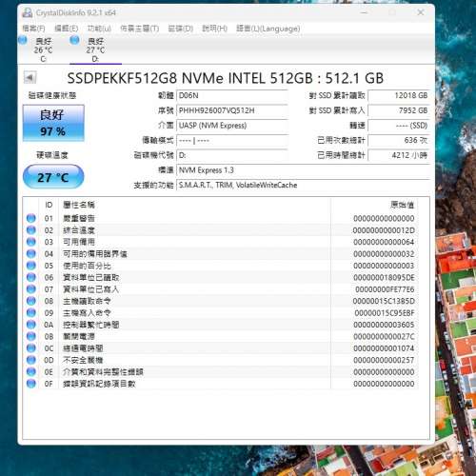Select the 嚴重警告 attribute row name
The image size is (476, 476).
(79, 218)
